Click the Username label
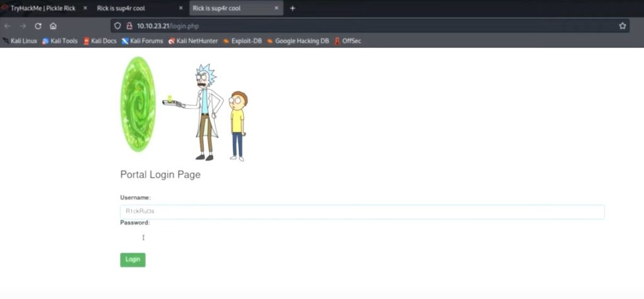Screen dimensions: 644x299 (136, 198)
